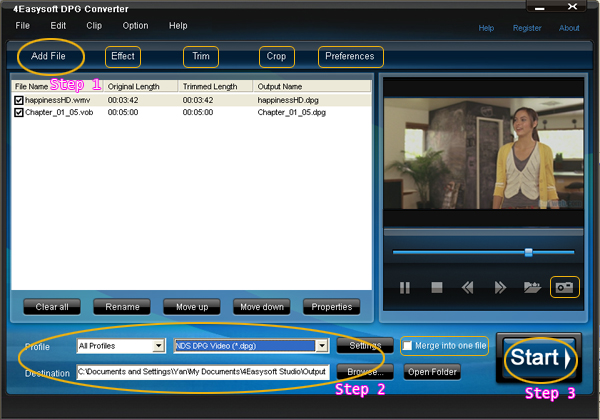Click the video preview image
600x420 pixels.
pyautogui.click(x=484, y=153)
